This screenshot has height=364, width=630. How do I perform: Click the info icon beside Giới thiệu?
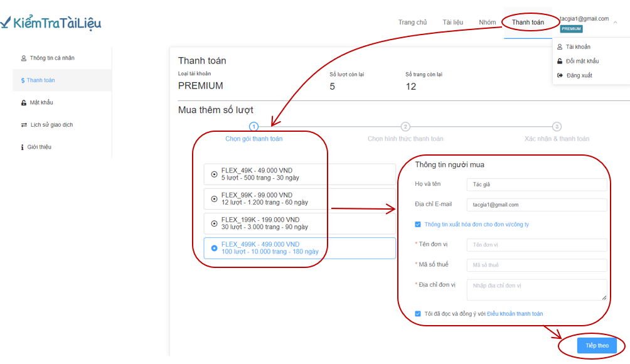click(x=23, y=147)
